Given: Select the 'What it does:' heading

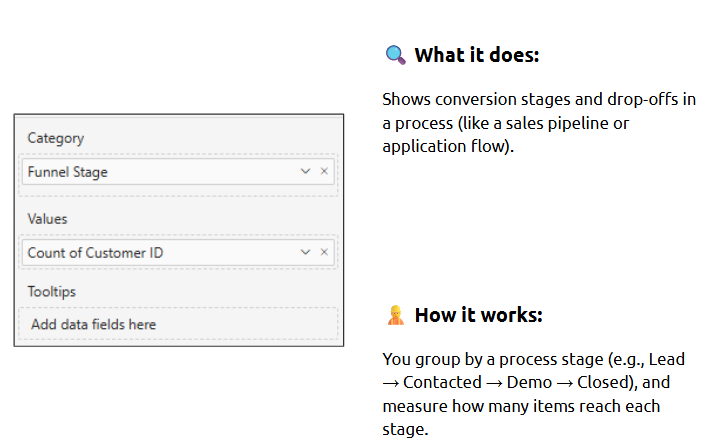Looking at the screenshot, I should (x=477, y=55).
